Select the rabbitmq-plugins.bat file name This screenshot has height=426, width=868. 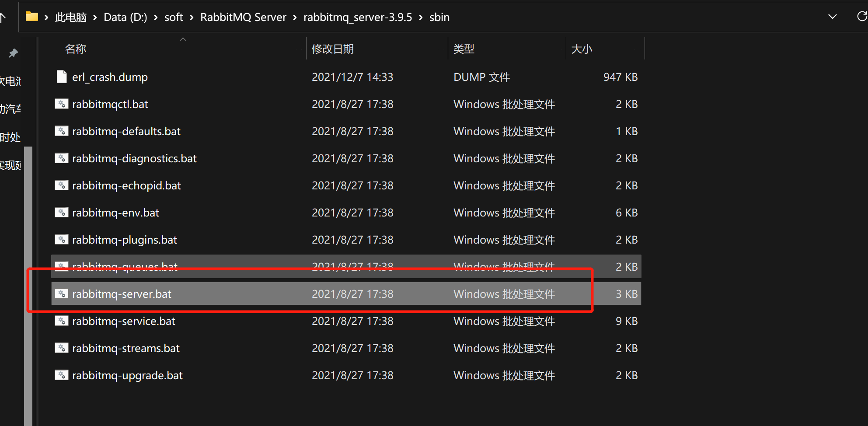pos(125,240)
